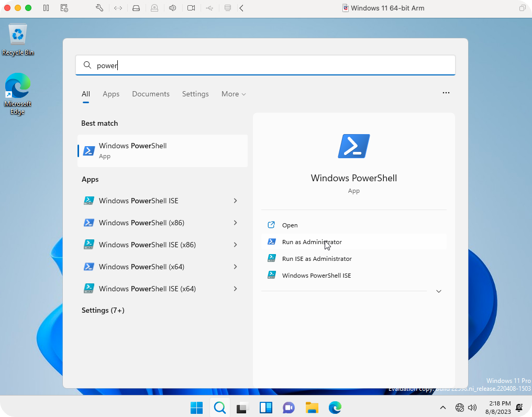Screen dimensions: 532x417
Task: Expand more actions with the down chevron
Action: tap(438, 291)
